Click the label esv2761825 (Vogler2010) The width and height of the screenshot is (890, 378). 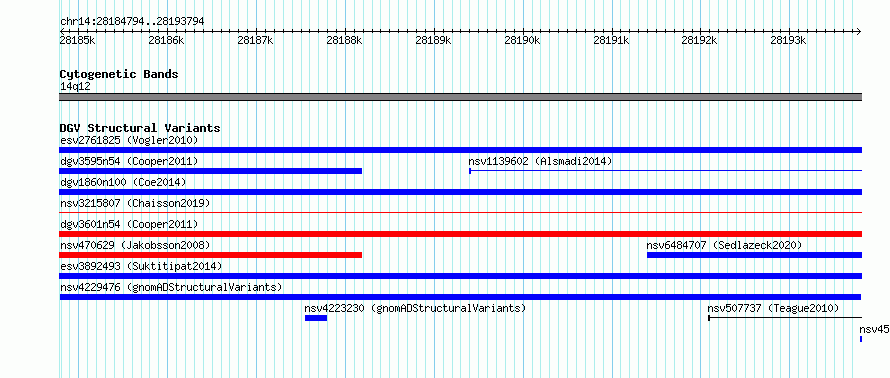[129, 140]
